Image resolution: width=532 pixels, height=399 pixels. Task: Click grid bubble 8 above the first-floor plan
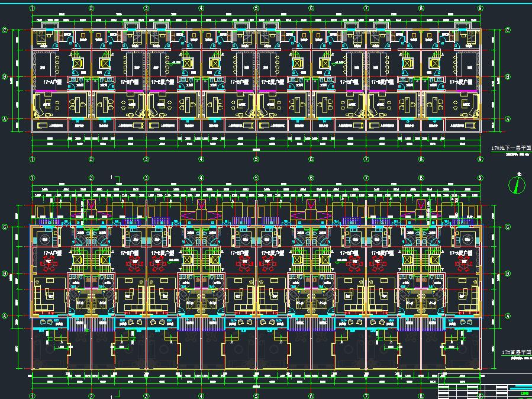point(421,178)
